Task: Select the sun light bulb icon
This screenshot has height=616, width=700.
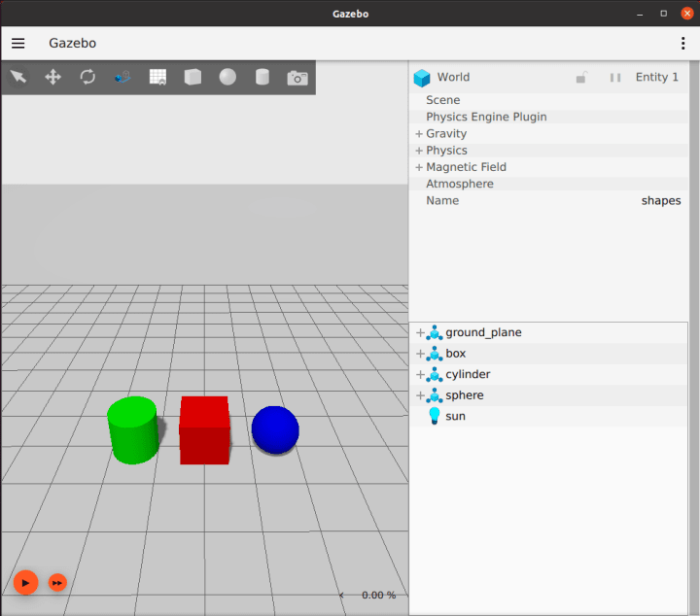Action: 435,416
